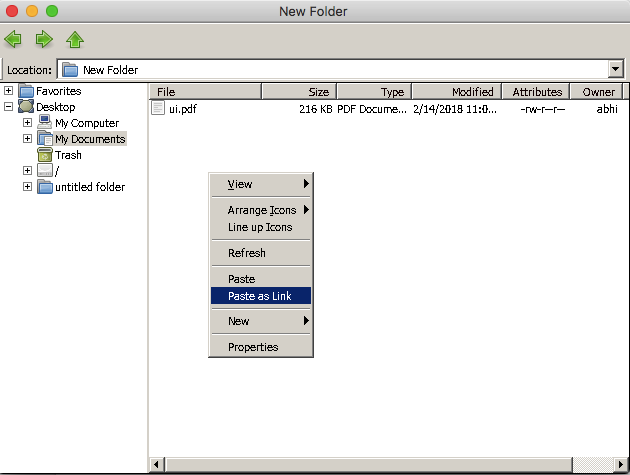This screenshot has width=630, height=475.
Task: Open Properties from context menu
Action: click(253, 347)
